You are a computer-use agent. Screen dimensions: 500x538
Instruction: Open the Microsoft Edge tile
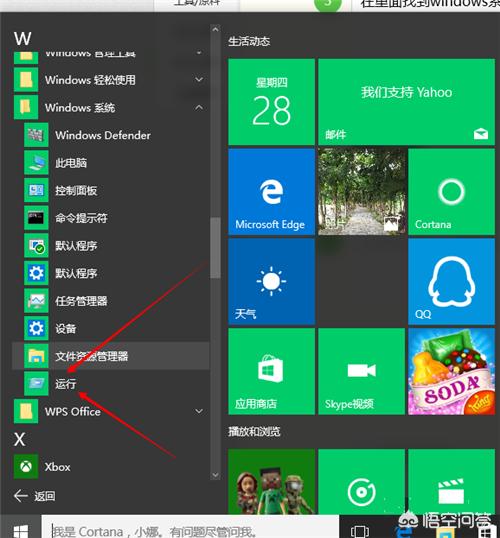pos(271,192)
